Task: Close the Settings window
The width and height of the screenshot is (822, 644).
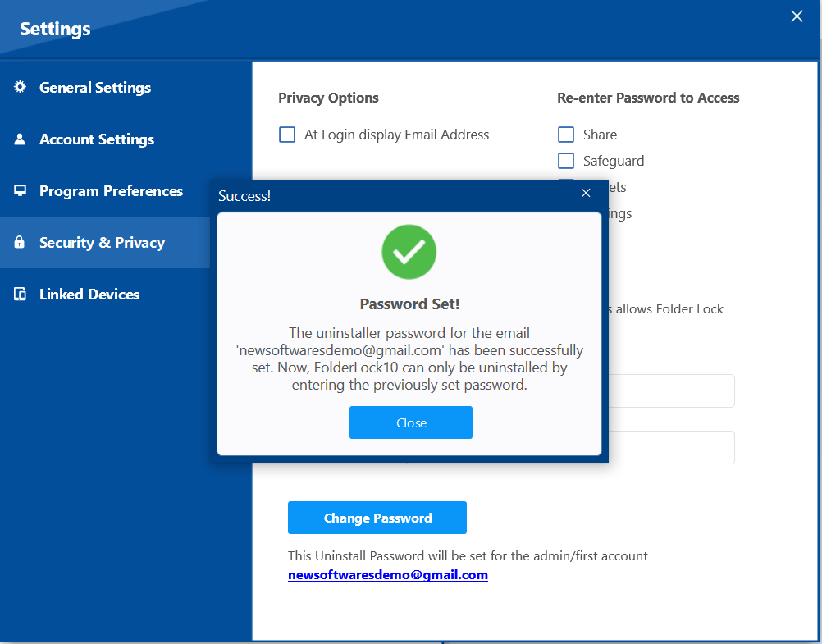Action: point(797,16)
